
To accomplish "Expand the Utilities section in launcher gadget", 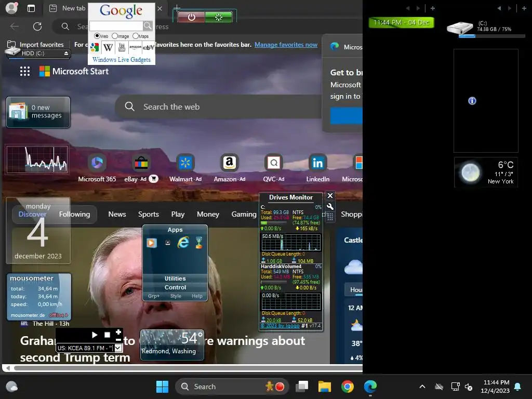I will (x=175, y=278).
